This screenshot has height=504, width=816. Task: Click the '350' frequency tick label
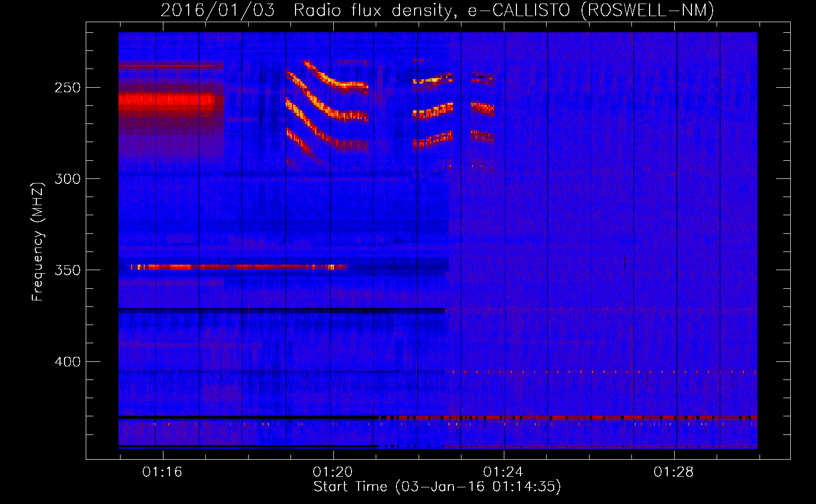[68, 270]
